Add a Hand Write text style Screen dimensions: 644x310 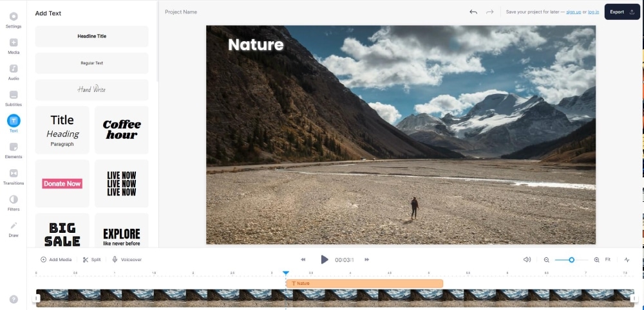pyautogui.click(x=91, y=89)
